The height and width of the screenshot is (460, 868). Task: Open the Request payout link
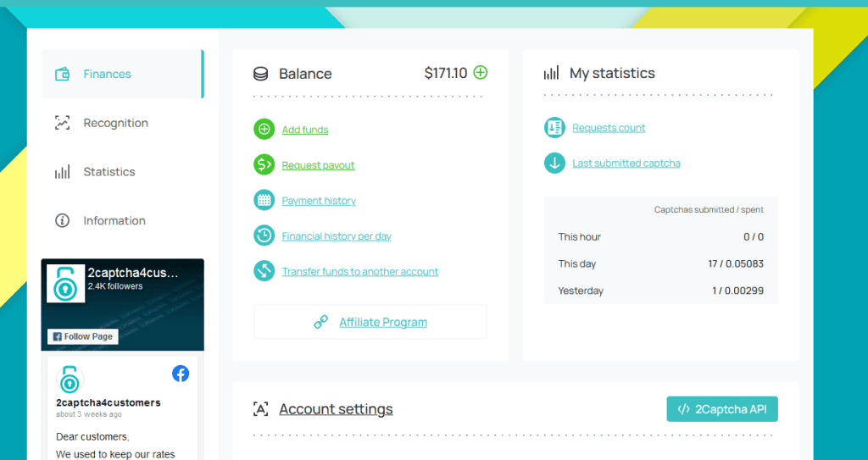(x=318, y=166)
